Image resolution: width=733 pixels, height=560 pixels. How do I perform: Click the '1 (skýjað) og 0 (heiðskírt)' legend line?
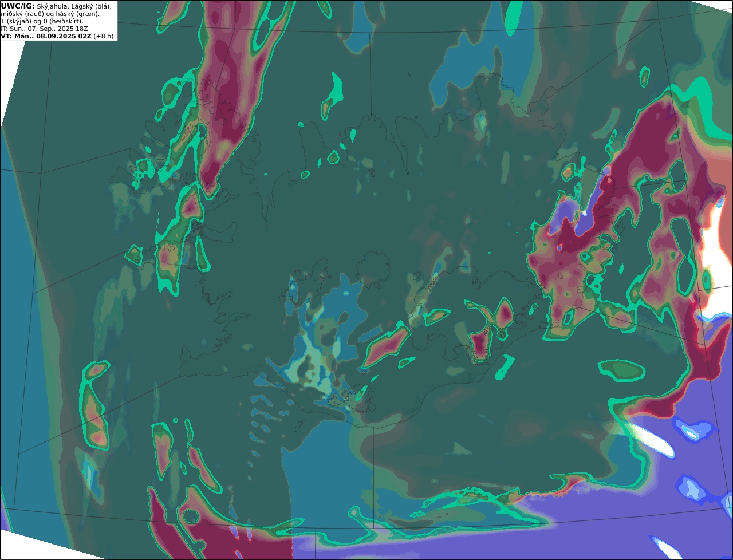coord(42,21)
